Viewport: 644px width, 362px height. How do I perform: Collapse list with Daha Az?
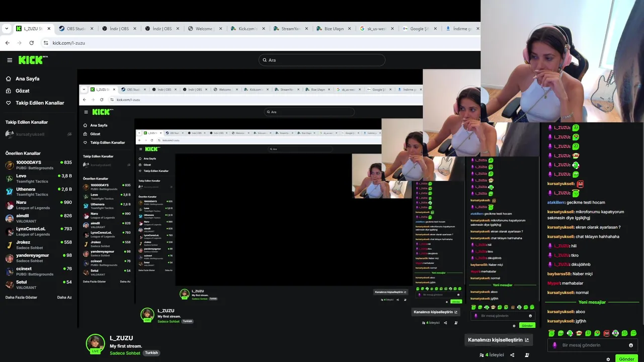[64, 297]
